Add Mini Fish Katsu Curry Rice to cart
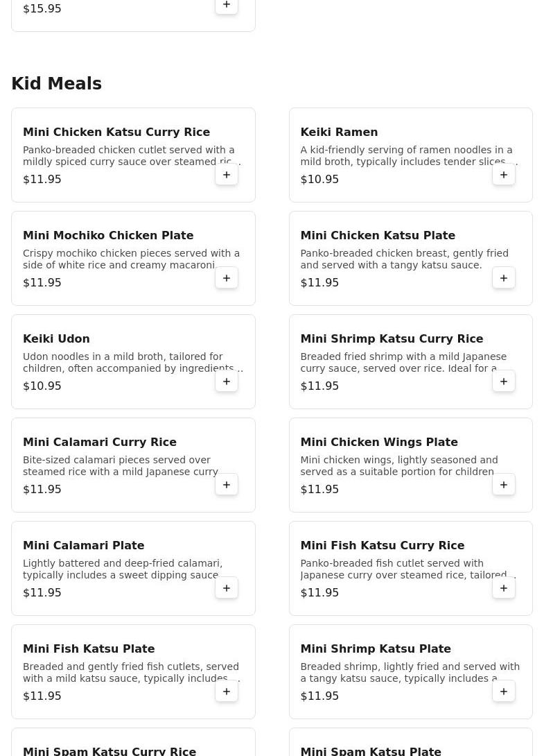Image resolution: width=544 pixels, height=756 pixels. tap(504, 588)
